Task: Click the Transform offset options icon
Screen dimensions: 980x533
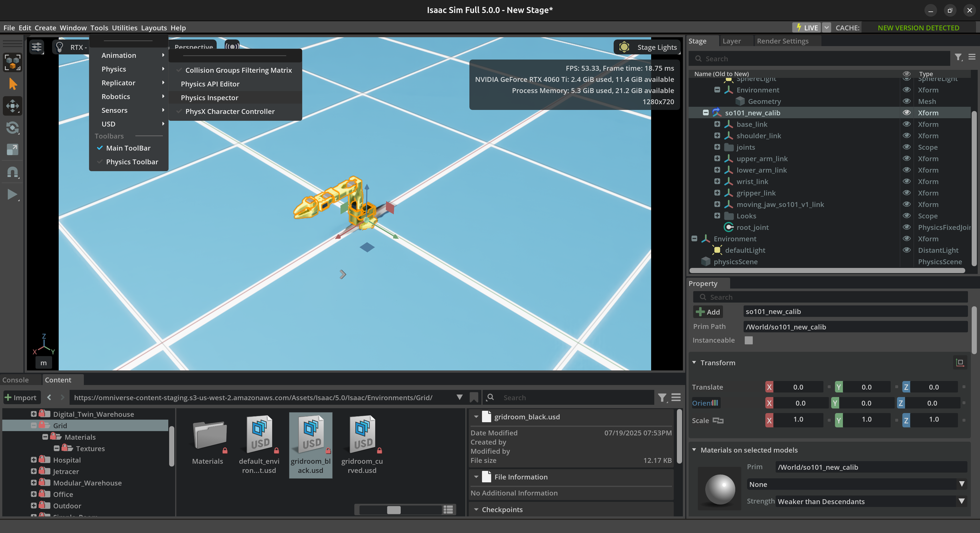Action: [960, 363]
